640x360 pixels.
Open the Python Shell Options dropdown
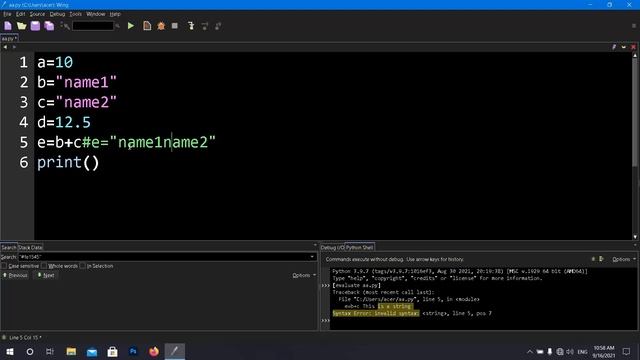(x=624, y=259)
